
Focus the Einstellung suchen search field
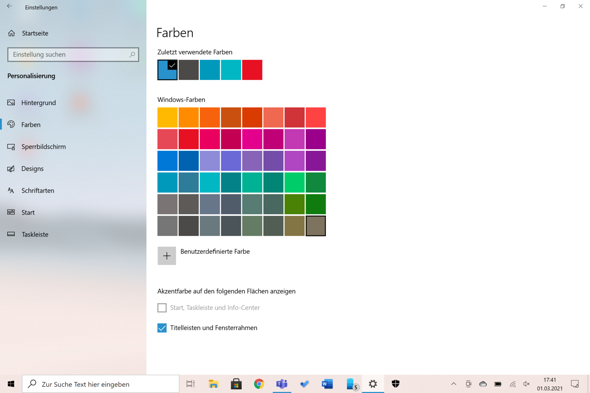tap(73, 55)
